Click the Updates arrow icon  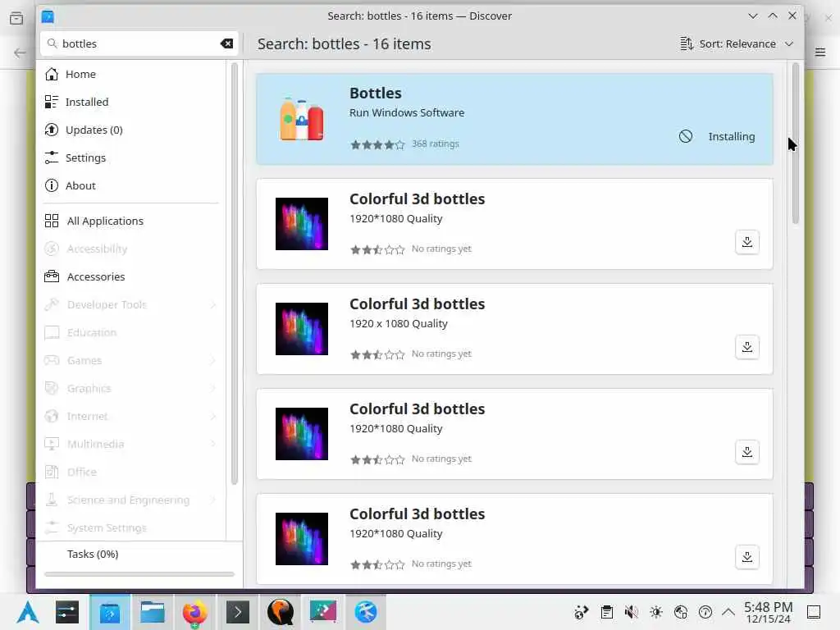(52, 130)
